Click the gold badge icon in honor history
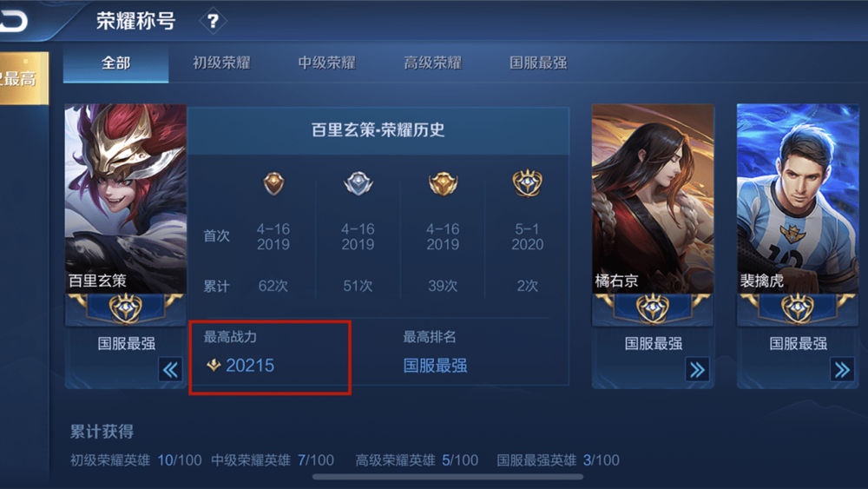 pos(443,184)
